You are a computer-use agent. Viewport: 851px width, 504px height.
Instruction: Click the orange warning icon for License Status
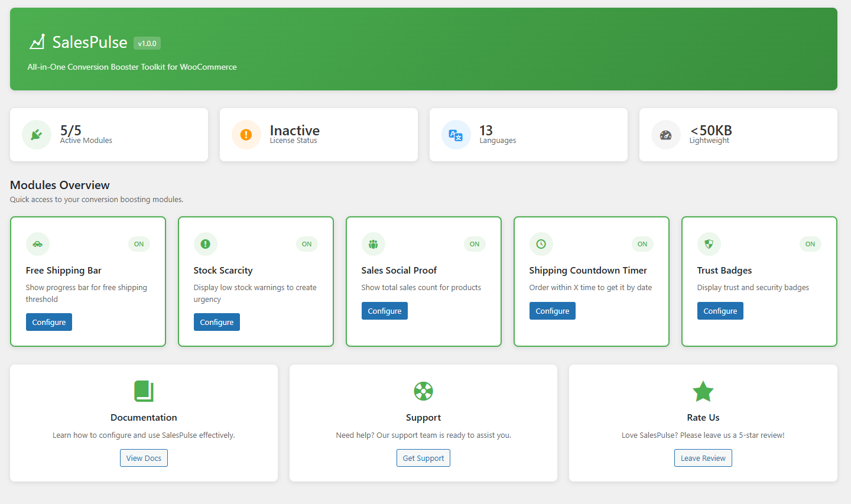coord(246,135)
